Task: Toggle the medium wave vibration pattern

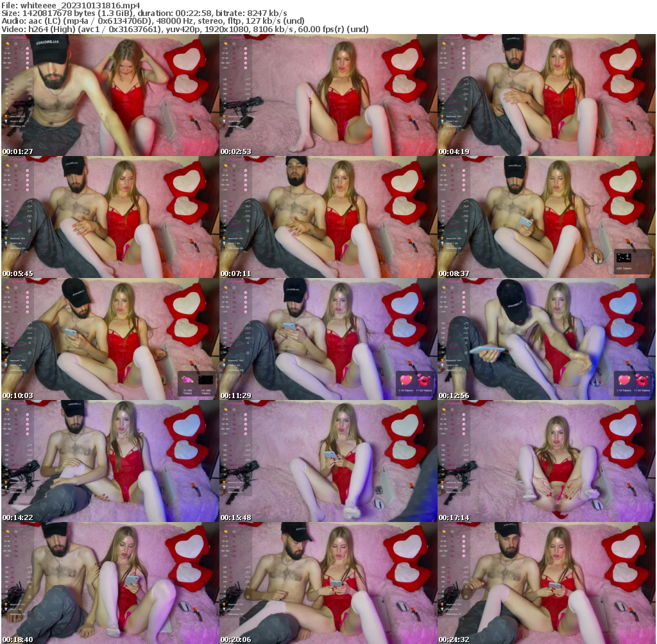Action: (x=30, y=84)
